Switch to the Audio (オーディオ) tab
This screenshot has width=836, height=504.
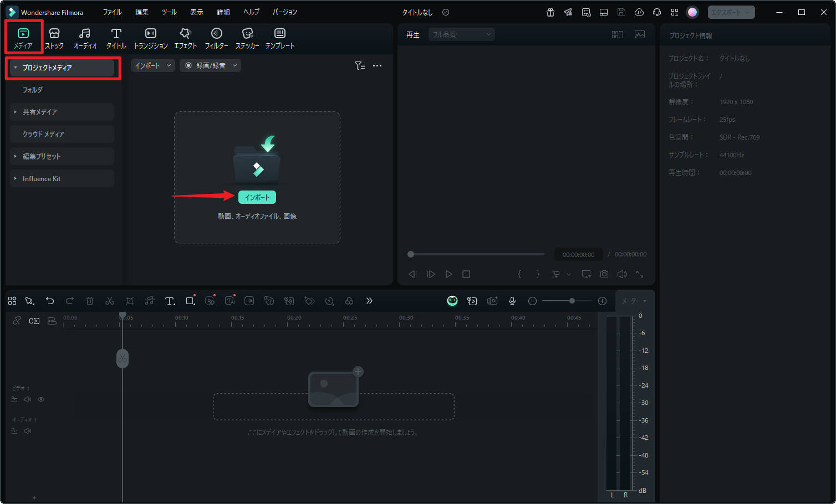click(x=85, y=38)
